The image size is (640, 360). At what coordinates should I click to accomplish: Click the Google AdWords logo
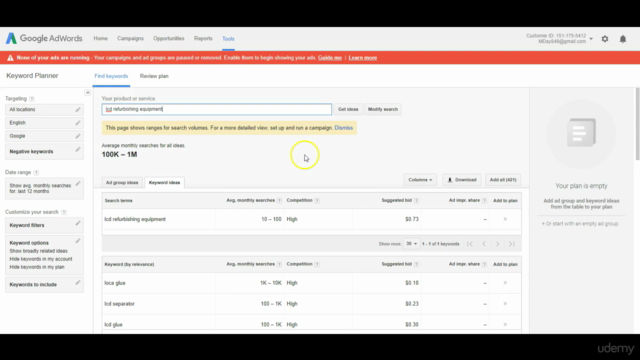coord(44,38)
